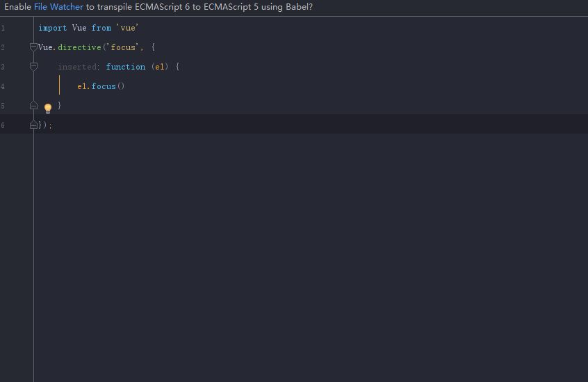The height and width of the screenshot is (382, 588).
Task: Click the function keyword
Action: pyautogui.click(x=126, y=67)
